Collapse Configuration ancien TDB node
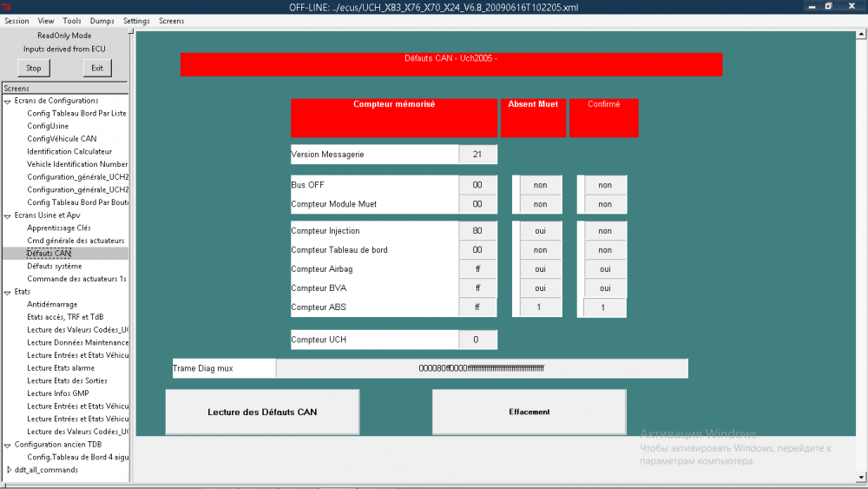Screen dimensions: 868x489 (7, 446)
